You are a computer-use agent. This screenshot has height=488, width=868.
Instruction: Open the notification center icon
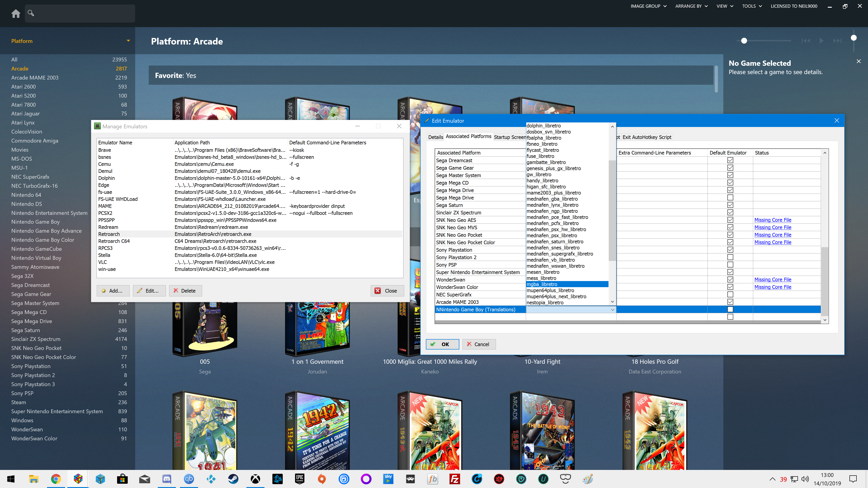(x=853, y=479)
